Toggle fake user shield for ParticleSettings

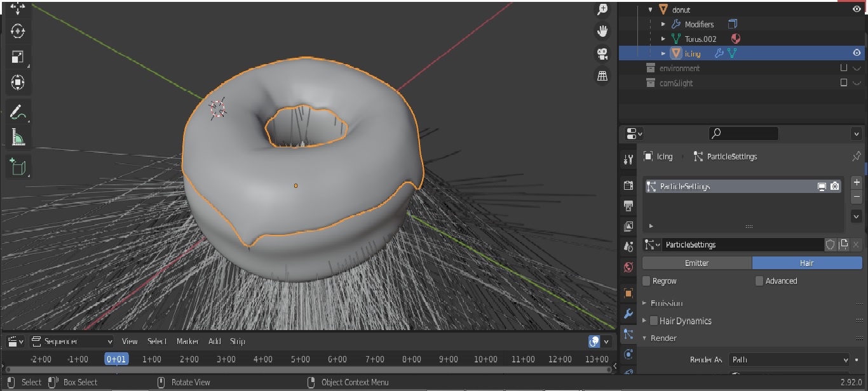click(830, 244)
